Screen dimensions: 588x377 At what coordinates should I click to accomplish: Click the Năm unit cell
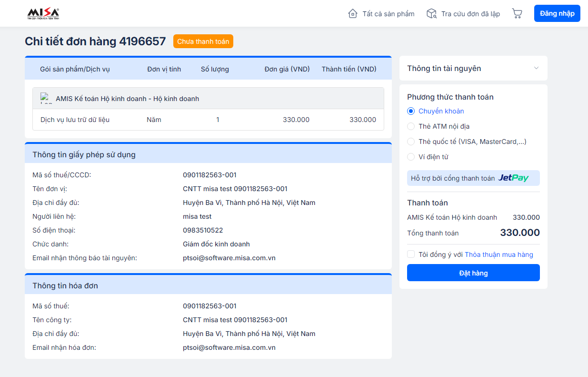pyautogui.click(x=154, y=120)
